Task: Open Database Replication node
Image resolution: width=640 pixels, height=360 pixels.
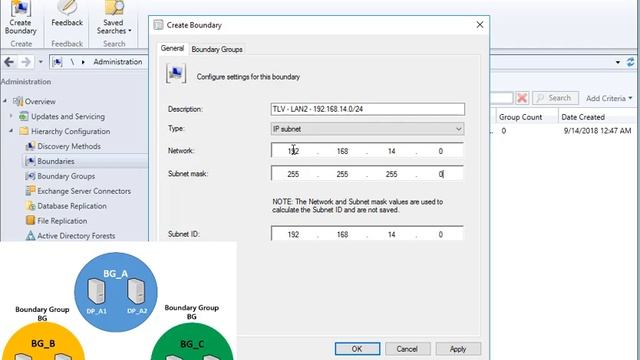Action: pos(72,206)
